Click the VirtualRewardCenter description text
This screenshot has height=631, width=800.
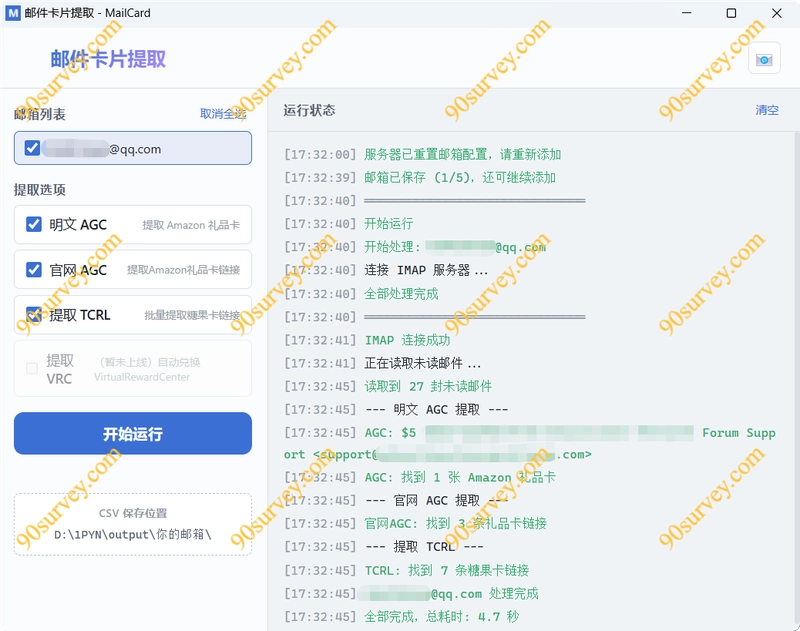(142, 377)
